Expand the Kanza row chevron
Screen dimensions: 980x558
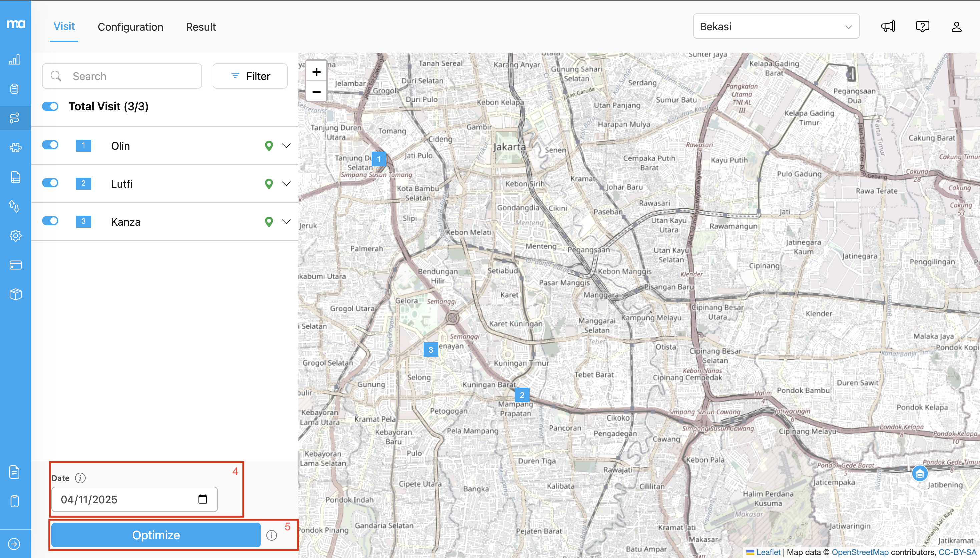(x=286, y=222)
